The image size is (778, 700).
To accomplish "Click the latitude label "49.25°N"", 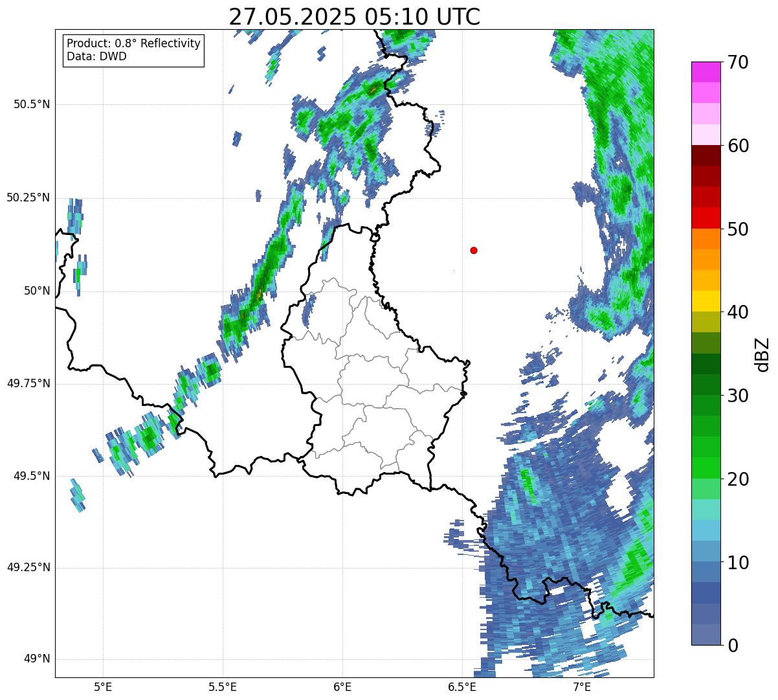I will coord(28,568).
